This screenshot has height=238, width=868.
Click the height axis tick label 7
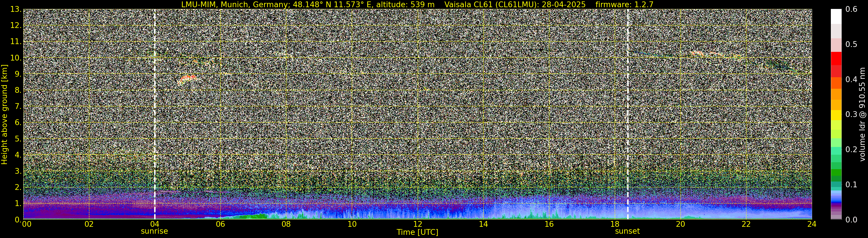pos(18,107)
